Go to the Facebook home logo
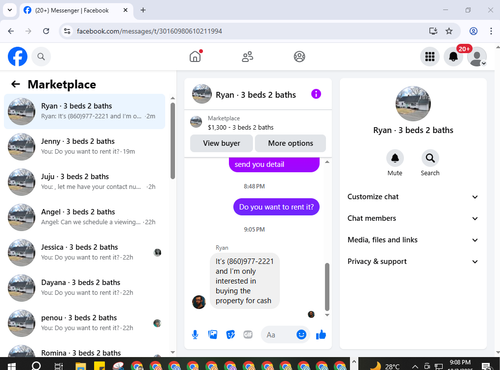The image size is (500, 370). (x=17, y=56)
